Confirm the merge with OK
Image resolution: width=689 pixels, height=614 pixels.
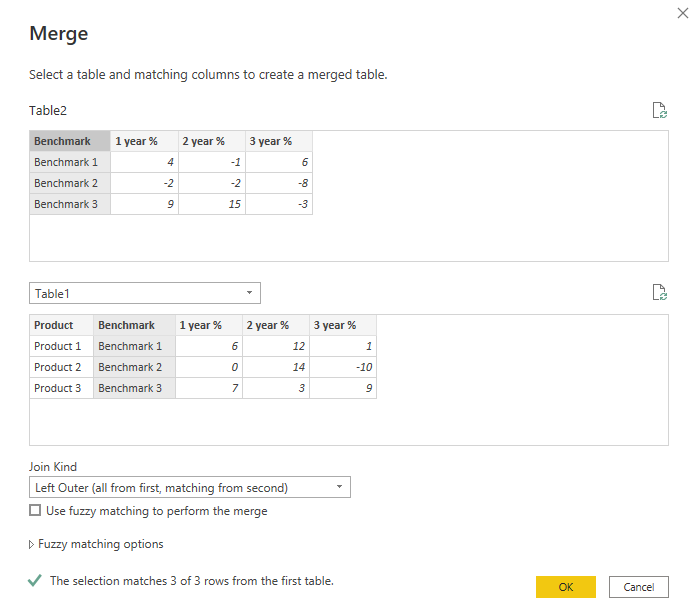click(x=566, y=587)
